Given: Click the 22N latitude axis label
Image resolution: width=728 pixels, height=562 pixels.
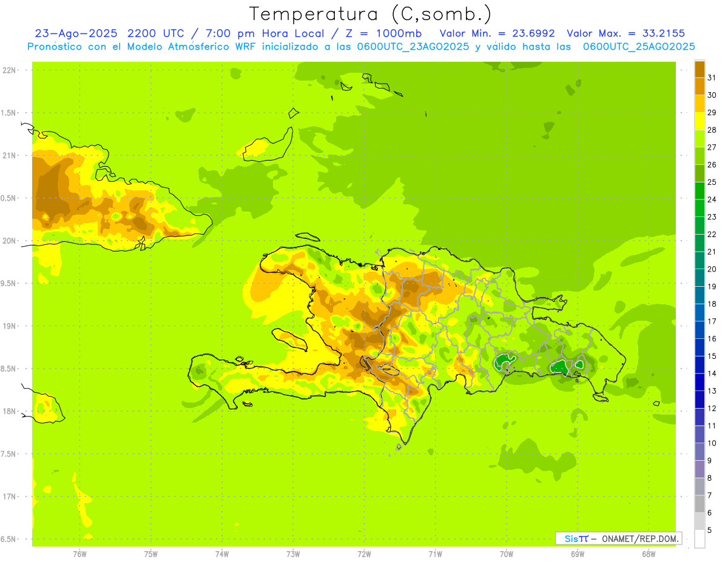Looking at the screenshot, I should pos(10,70).
